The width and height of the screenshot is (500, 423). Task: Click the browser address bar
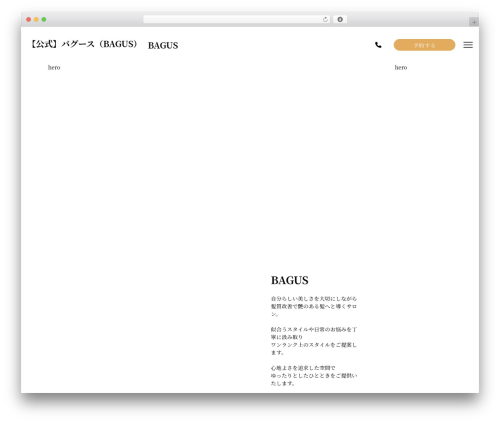tap(237, 19)
